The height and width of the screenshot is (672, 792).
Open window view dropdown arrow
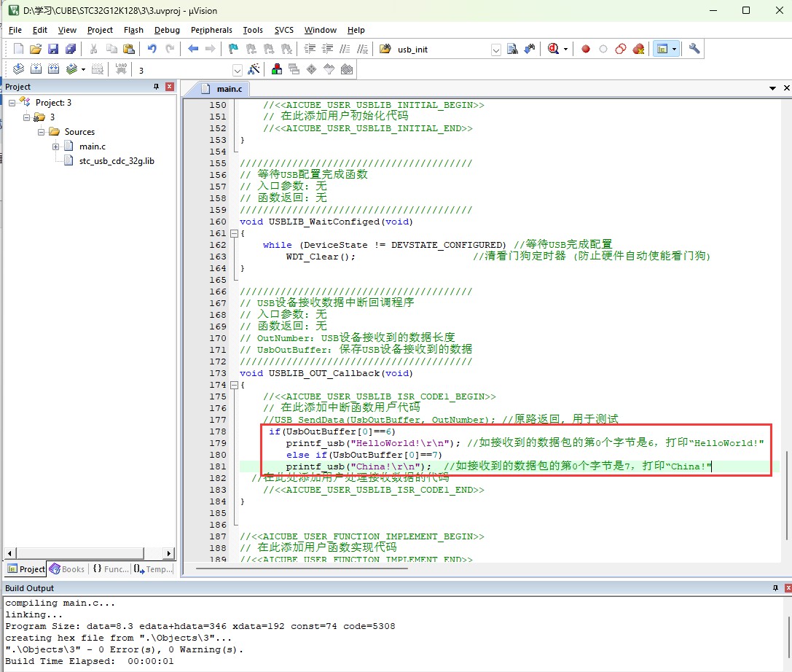(x=674, y=49)
